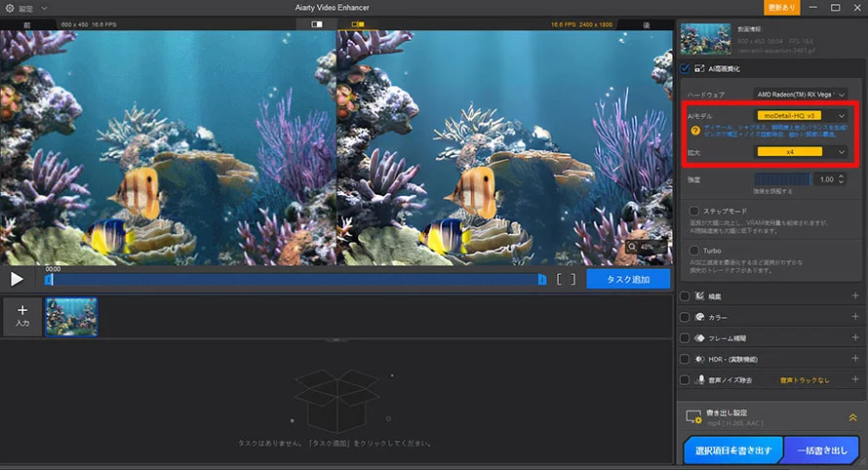868x470 pixels.
Task: Enable the ステップモード checkbox
Action: [693, 211]
